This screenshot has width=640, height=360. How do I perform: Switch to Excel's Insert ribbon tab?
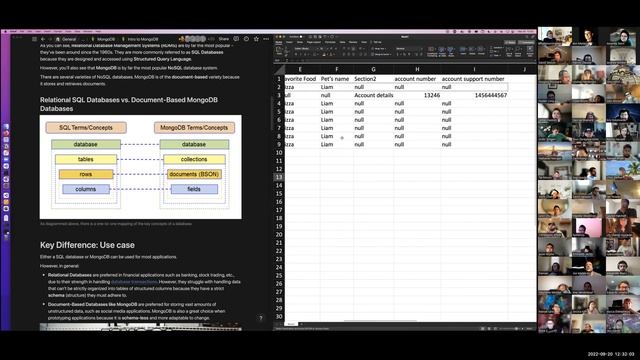(x=289, y=42)
